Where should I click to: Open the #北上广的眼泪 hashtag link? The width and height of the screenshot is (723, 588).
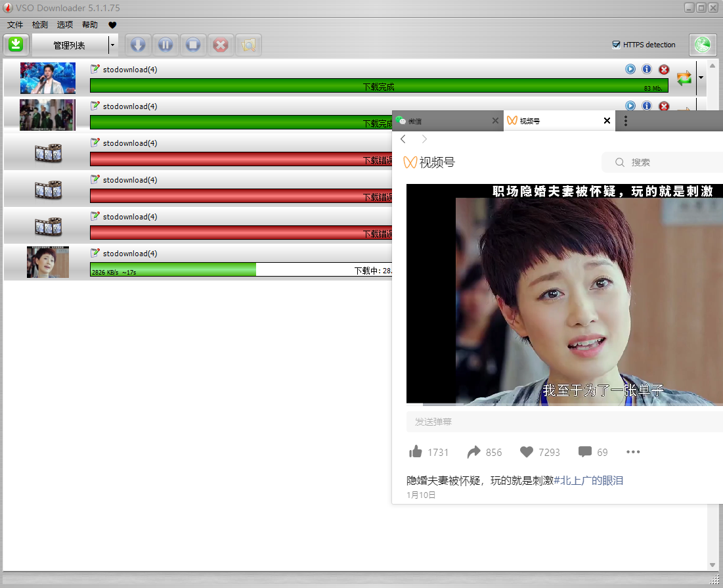(x=588, y=480)
